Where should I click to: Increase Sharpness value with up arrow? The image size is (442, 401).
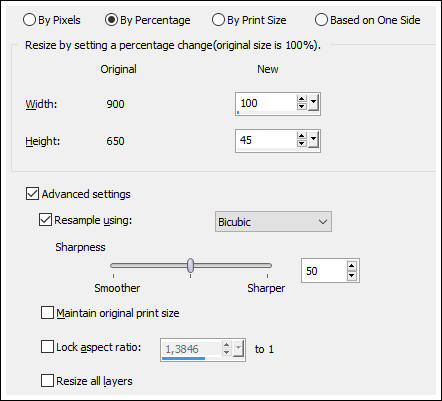(x=352, y=266)
